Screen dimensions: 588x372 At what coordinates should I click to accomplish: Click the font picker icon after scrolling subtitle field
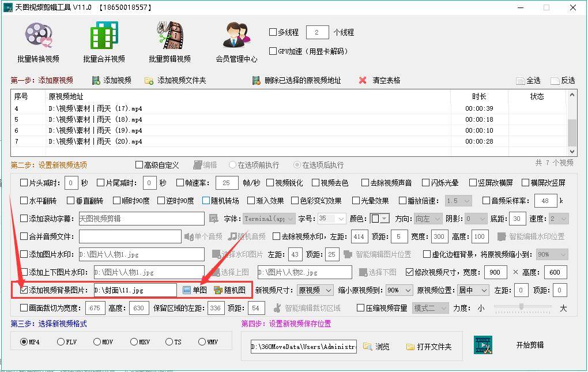[213, 219]
